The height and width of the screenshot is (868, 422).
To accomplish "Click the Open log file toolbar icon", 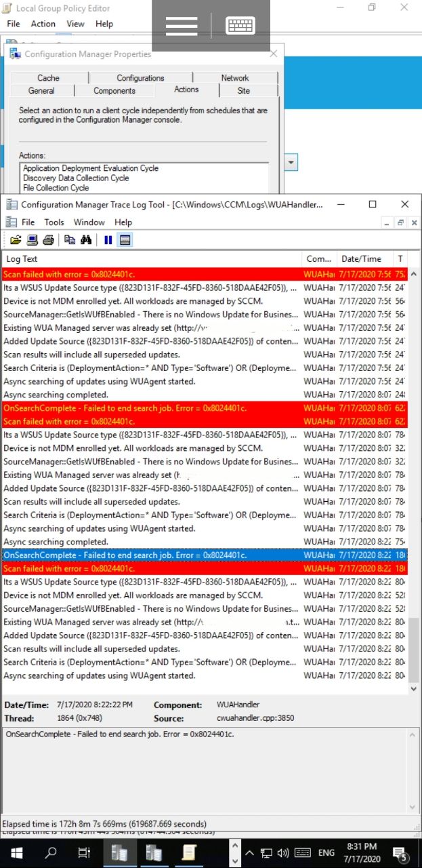I will 16,239.
